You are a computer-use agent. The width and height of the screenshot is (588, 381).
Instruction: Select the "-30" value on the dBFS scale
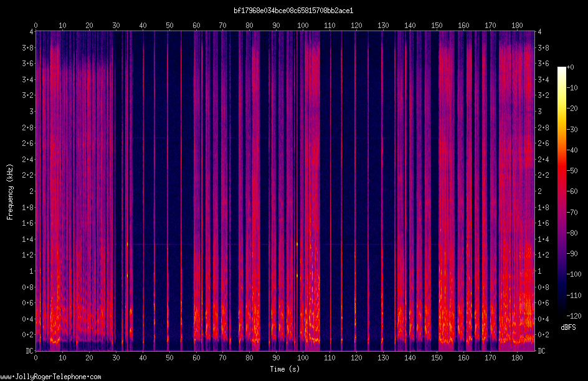(x=572, y=130)
